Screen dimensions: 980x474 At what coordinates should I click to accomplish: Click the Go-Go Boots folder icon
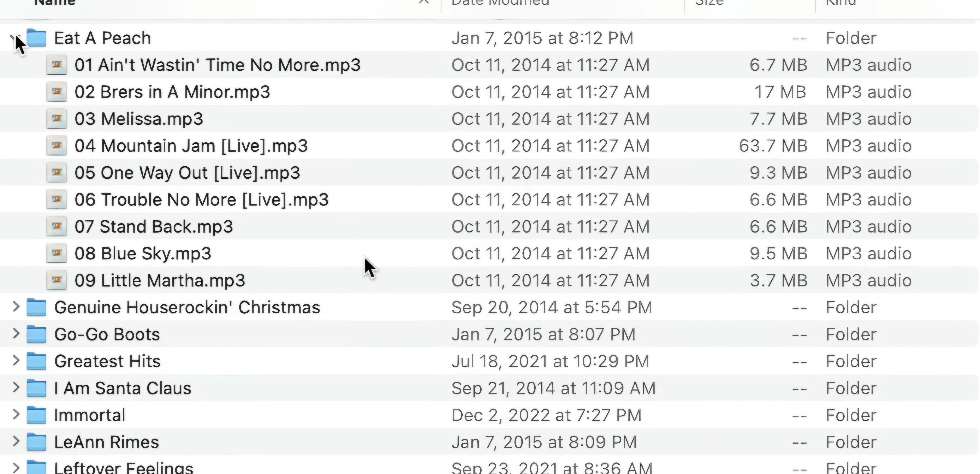37,334
